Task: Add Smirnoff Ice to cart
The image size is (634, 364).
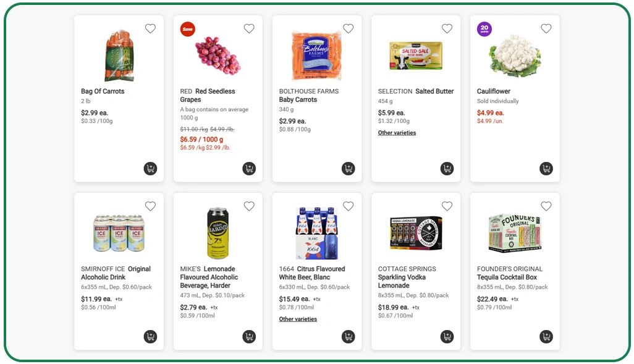Action: click(150, 337)
